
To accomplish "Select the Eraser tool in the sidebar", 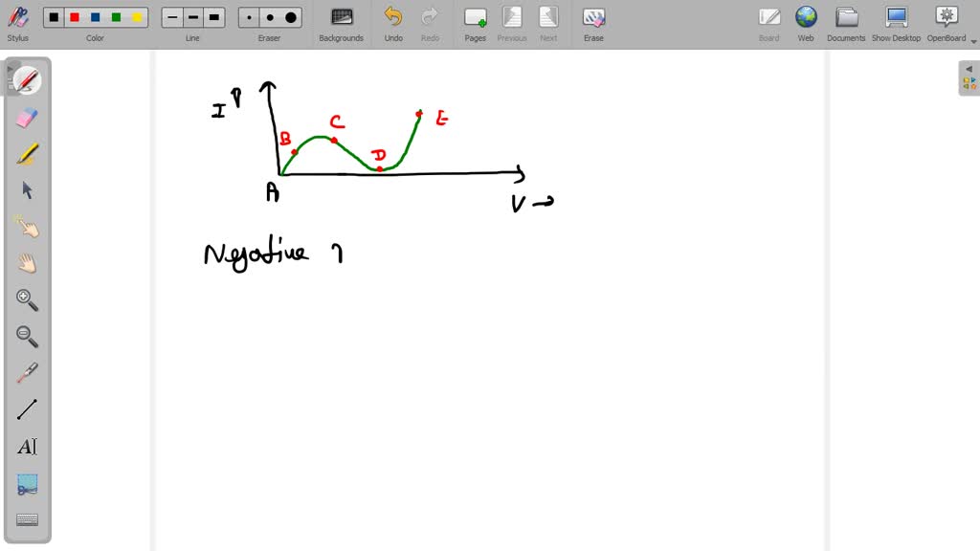I will coord(27,118).
